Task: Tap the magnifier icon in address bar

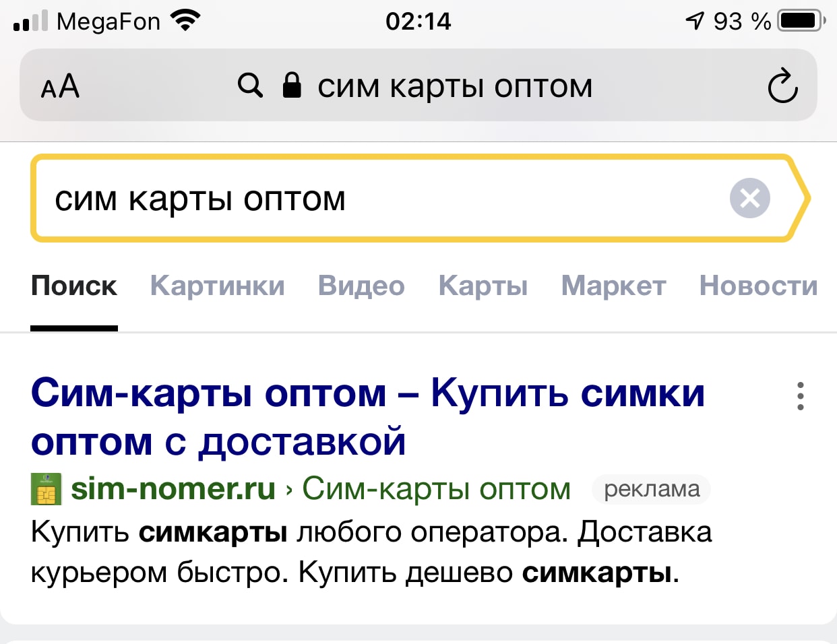Action: (250, 86)
